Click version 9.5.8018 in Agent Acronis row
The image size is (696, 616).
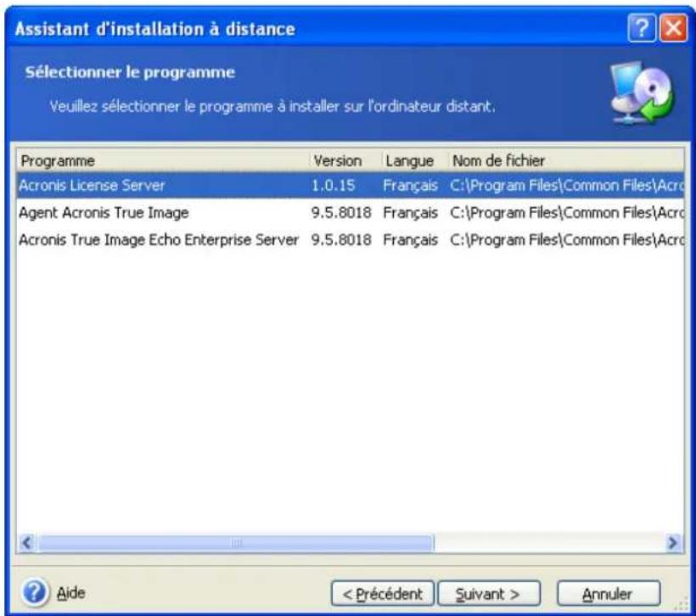click(x=341, y=213)
